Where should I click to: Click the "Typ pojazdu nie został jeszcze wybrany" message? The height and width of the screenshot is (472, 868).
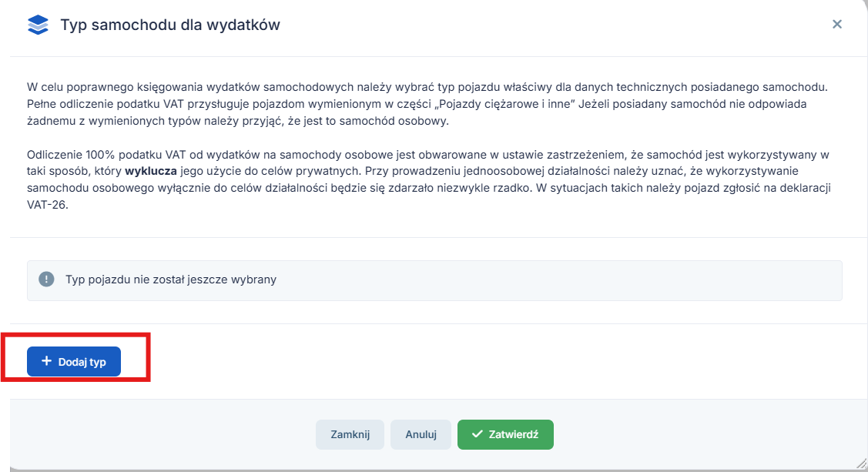(x=170, y=280)
